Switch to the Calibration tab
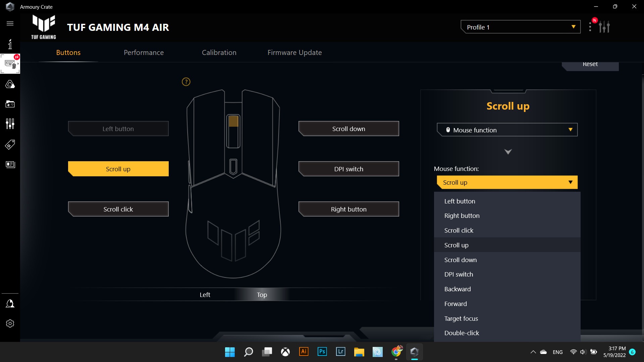The width and height of the screenshot is (644, 362). point(219,53)
